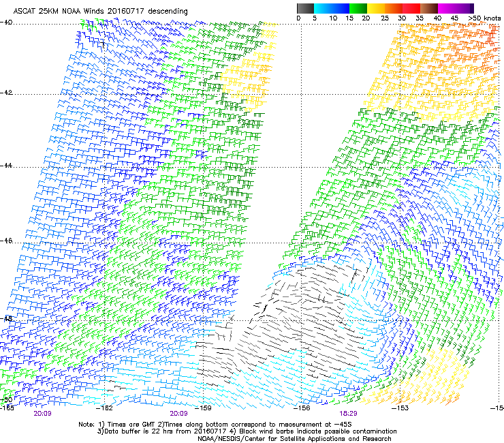Click the -50 latitude axis label
This screenshot has height=443, width=504.
tap(6, 399)
